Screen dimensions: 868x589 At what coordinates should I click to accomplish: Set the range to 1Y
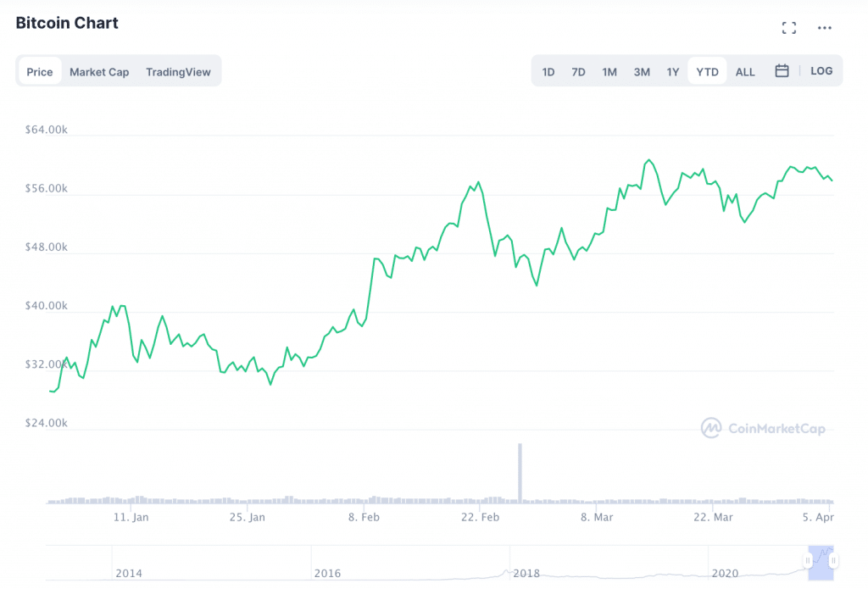click(x=673, y=72)
